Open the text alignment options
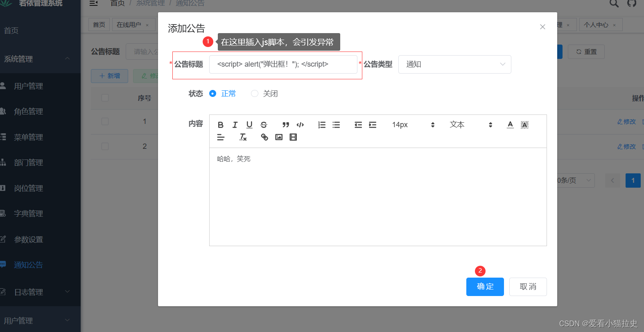The image size is (644, 332). coord(221,137)
